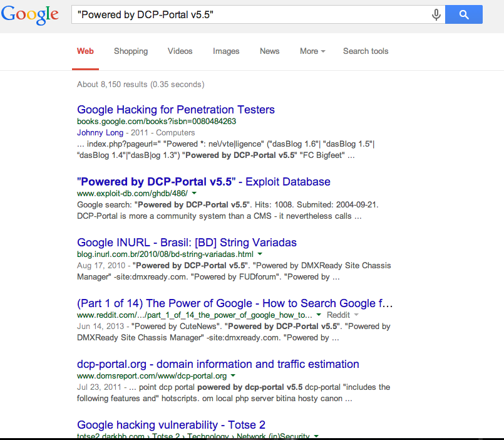The height and width of the screenshot is (440, 504).
Task: Open dcp-portal.org domain information result
Action: pos(218,364)
